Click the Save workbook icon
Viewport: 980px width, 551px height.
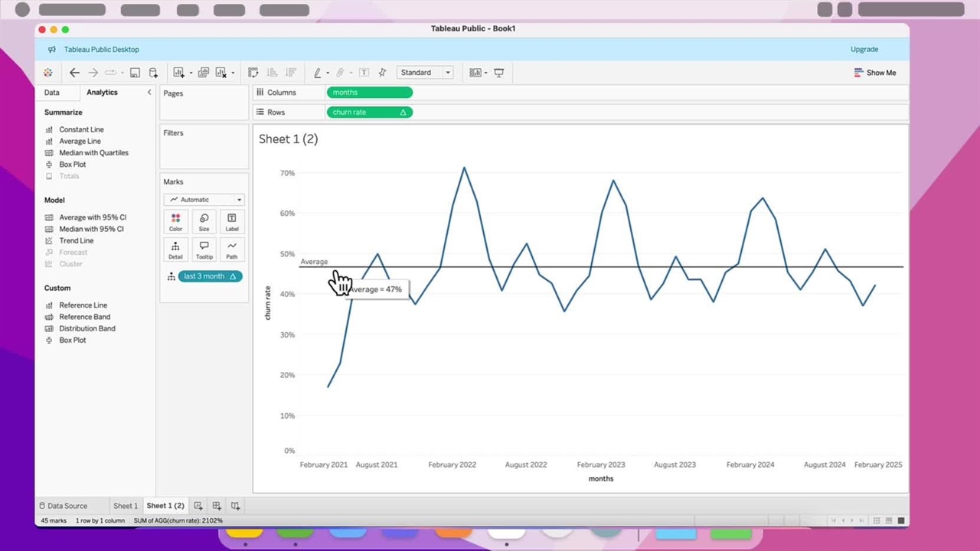[135, 73]
